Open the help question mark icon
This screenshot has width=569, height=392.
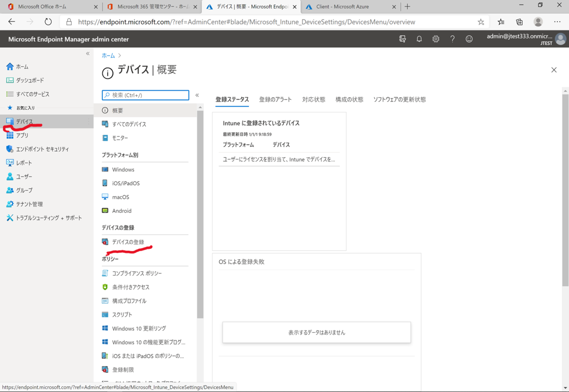click(452, 39)
